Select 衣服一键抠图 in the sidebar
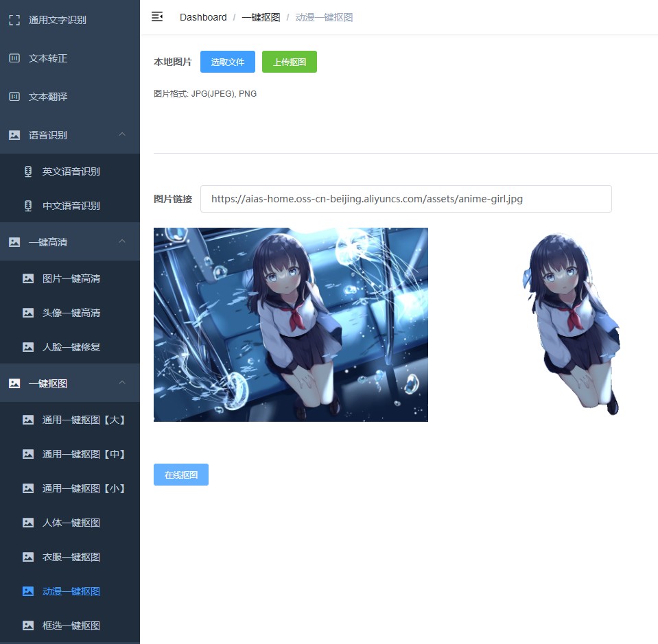This screenshot has width=658, height=644. click(70, 557)
